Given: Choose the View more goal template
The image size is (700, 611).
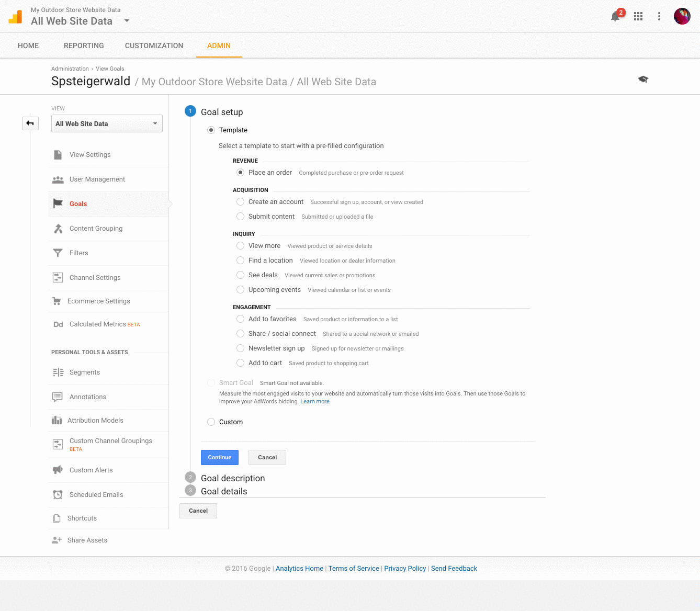Looking at the screenshot, I should pos(240,246).
